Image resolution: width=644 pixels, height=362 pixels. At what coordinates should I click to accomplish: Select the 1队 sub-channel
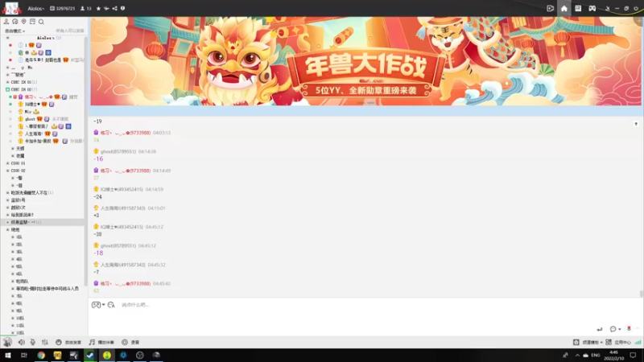19,237
